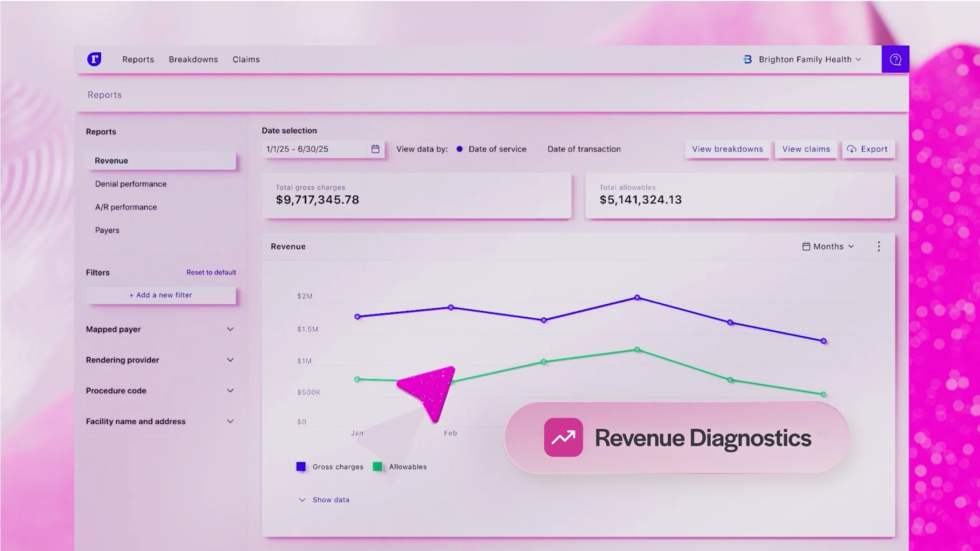
Task: Select the Payers report
Action: (107, 230)
